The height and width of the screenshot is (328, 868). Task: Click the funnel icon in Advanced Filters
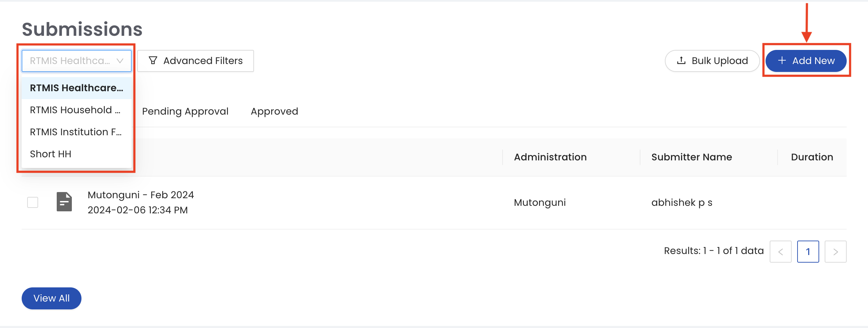pos(153,61)
